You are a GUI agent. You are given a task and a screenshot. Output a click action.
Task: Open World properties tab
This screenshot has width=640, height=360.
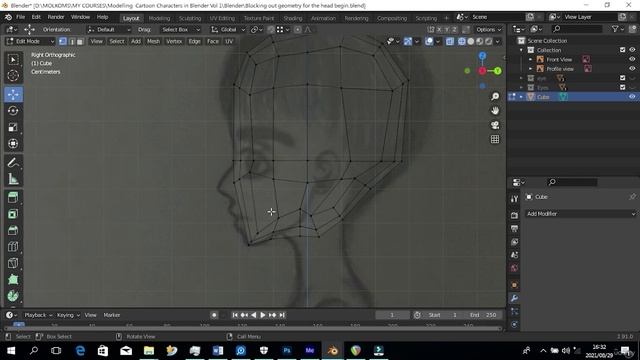(x=514, y=268)
